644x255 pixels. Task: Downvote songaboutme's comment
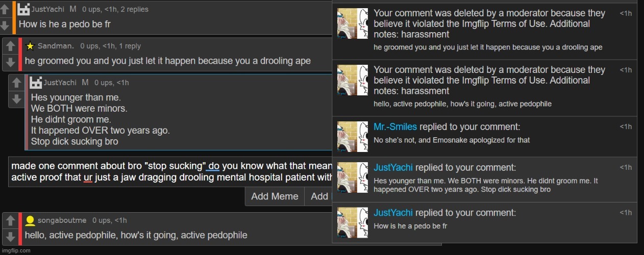[x=11, y=236]
